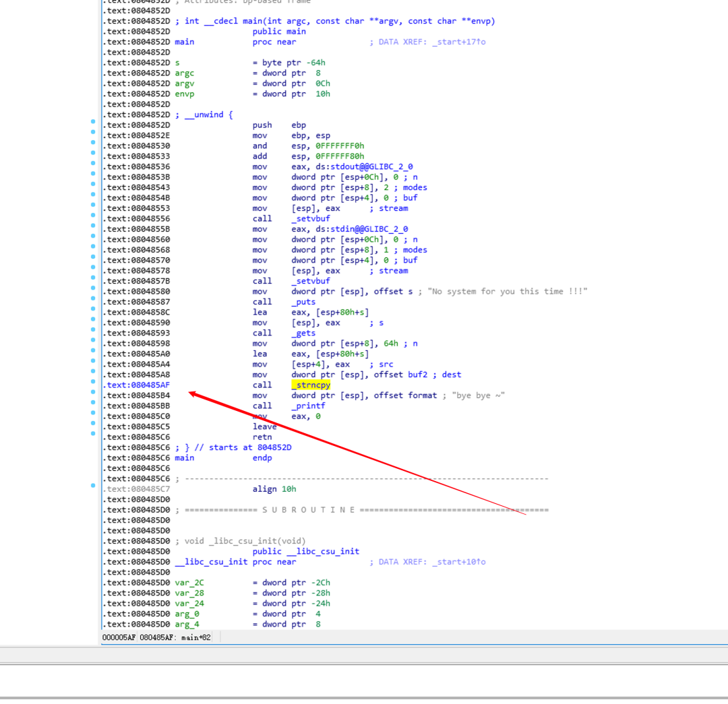Image resolution: width=728 pixels, height=704 pixels.
Task: Open the _gets function reference
Action: point(303,333)
